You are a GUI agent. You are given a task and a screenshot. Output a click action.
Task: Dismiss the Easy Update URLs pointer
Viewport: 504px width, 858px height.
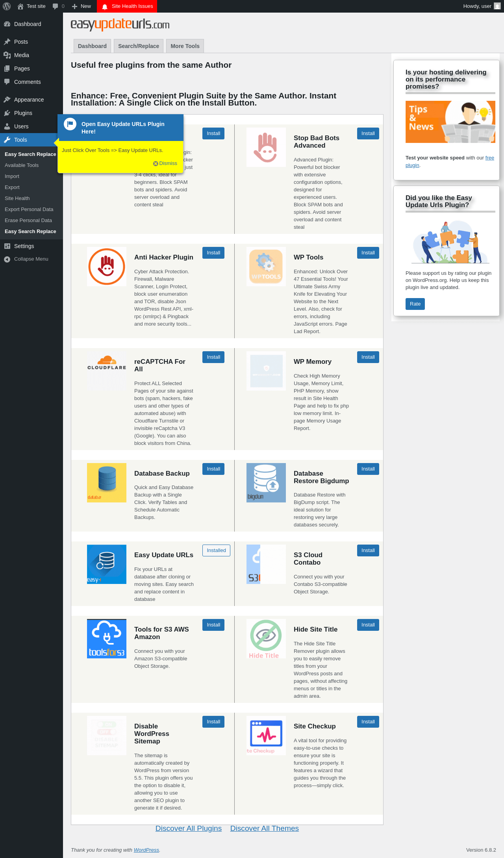click(x=165, y=163)
